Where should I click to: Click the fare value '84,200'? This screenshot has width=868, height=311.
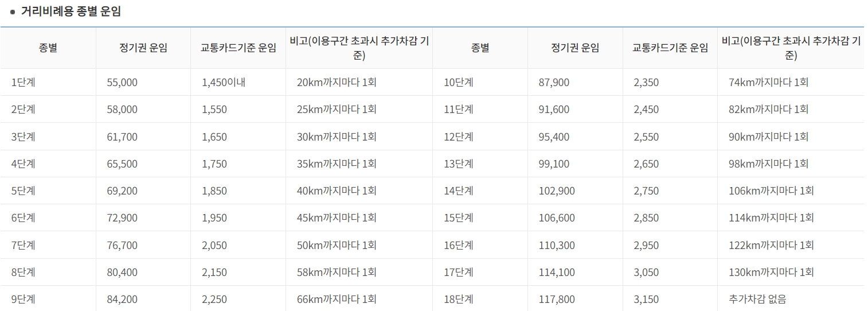tap(122, 300)
